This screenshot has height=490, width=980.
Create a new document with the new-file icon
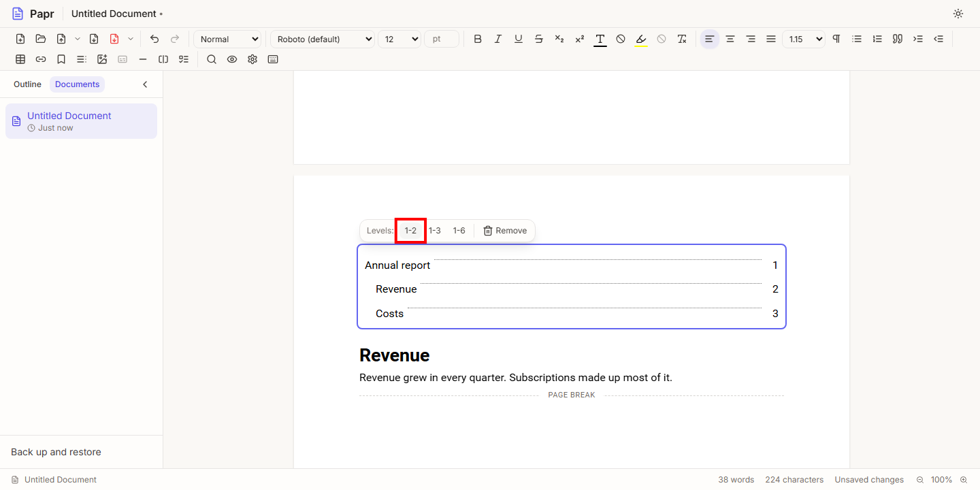[x=20, y=39]
